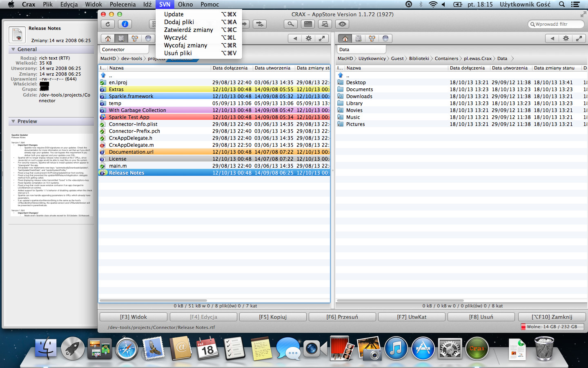Collapse the Preview section triangle
Screen dimensions: 588x368
[13, 121]
